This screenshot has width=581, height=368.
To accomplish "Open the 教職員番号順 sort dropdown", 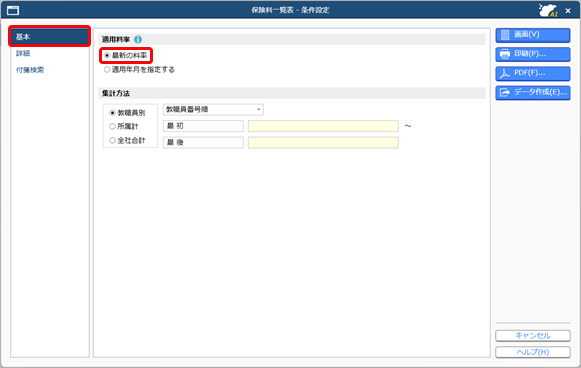I will point(213,109).
